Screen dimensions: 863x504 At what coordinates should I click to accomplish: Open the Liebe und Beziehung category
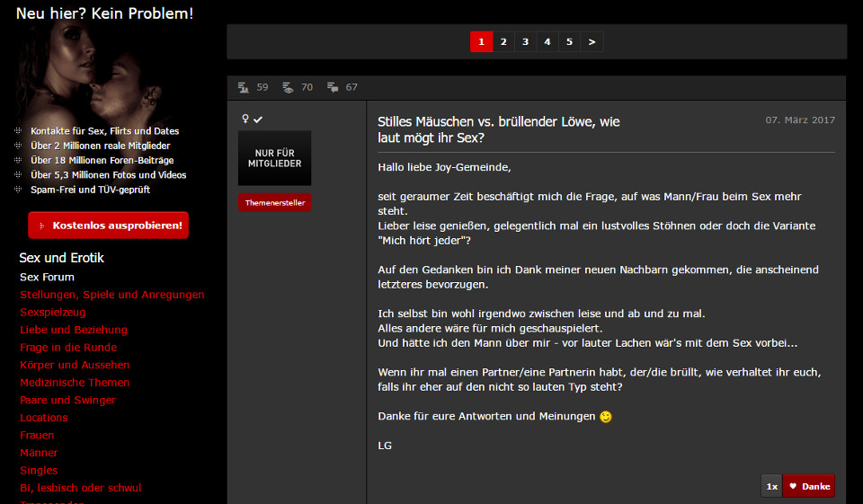tap(74, 330)
